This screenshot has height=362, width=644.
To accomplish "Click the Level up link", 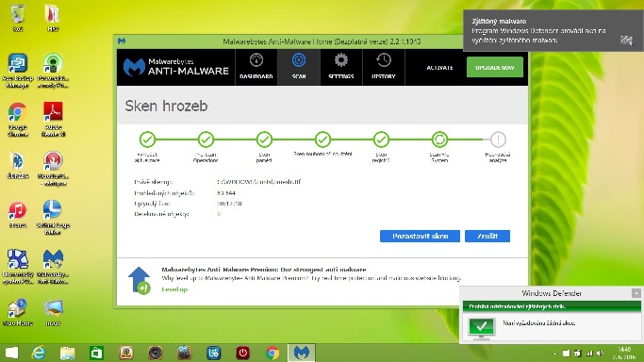I will pos(174,289).
